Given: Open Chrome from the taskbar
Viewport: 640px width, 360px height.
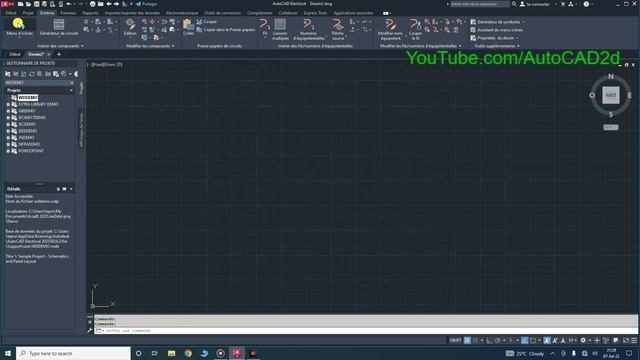Looking at the screenshot, I should [x=188, y=353].
